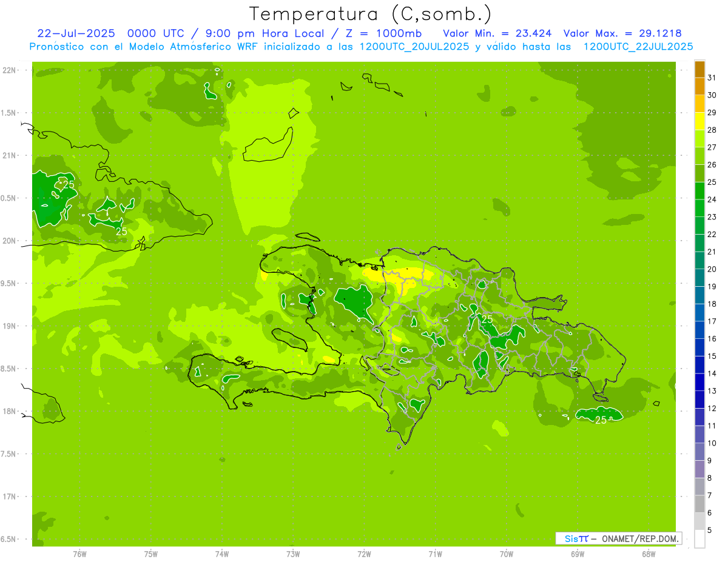The height and width of the screenshot is (562, 728).
Task: Click the orange 30–31 legend color band
Action: click(699, 87)
